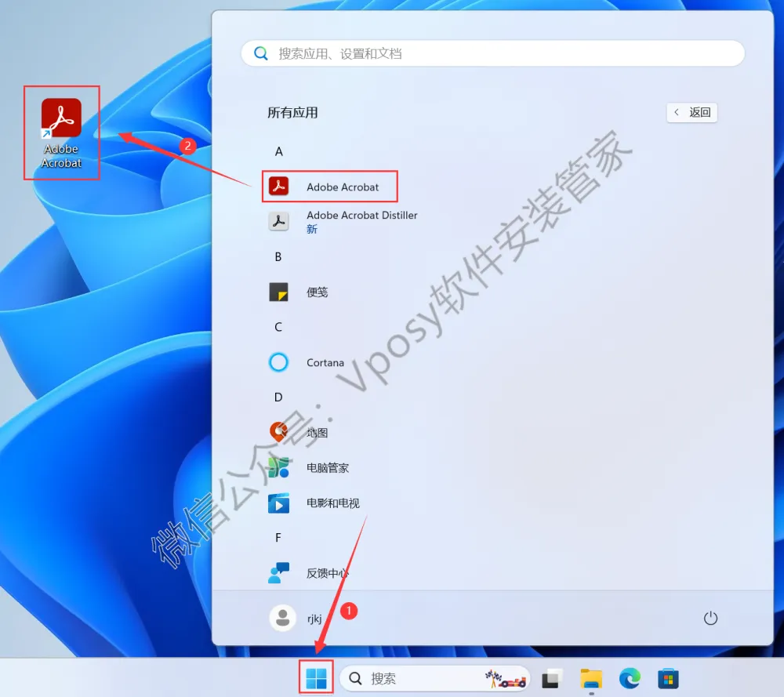The image size is (784, 697).
Task: Open the 地图 maps app
Action: [x=298, y=433]
